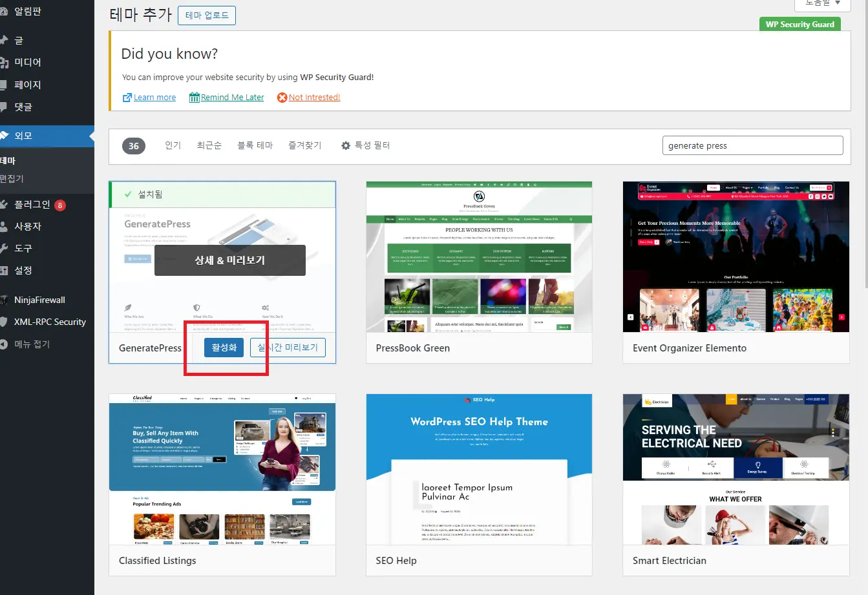Open the SEO Help theme thumbnail

point(479,470)
